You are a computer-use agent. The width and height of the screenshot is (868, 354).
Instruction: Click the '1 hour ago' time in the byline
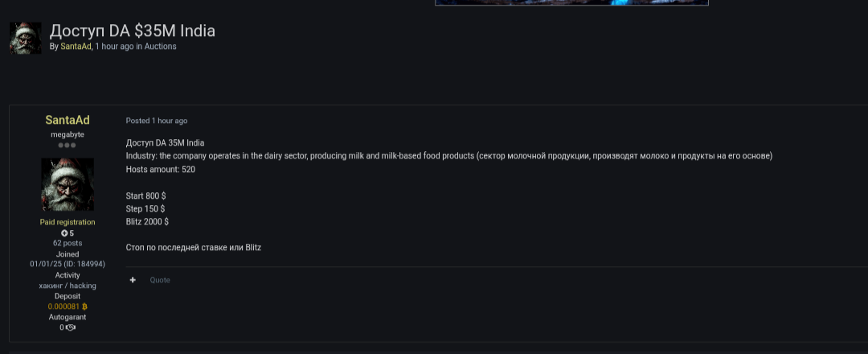(114, 47)
